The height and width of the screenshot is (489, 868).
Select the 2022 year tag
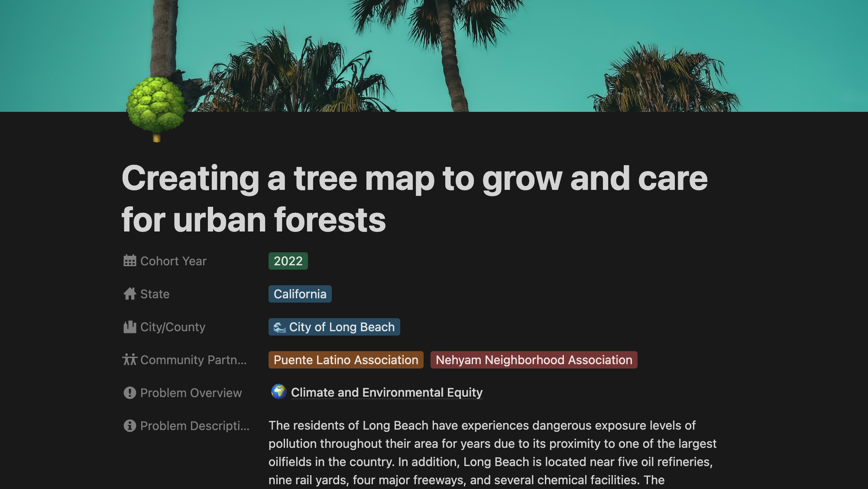pos(288,261)
